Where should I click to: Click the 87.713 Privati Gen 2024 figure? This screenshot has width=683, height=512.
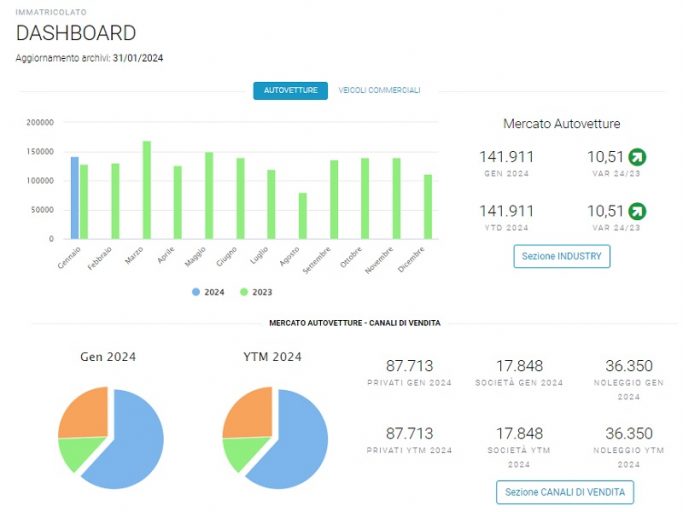tap(409, 366)
